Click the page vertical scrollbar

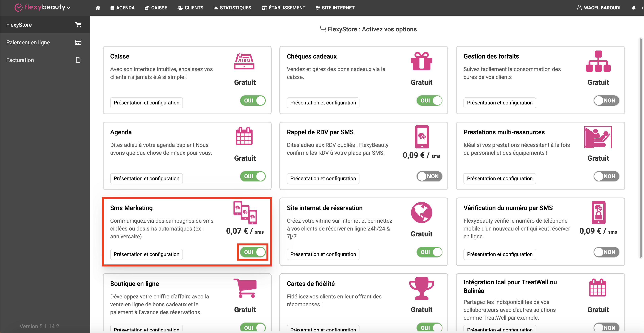(x=640, y=148)
